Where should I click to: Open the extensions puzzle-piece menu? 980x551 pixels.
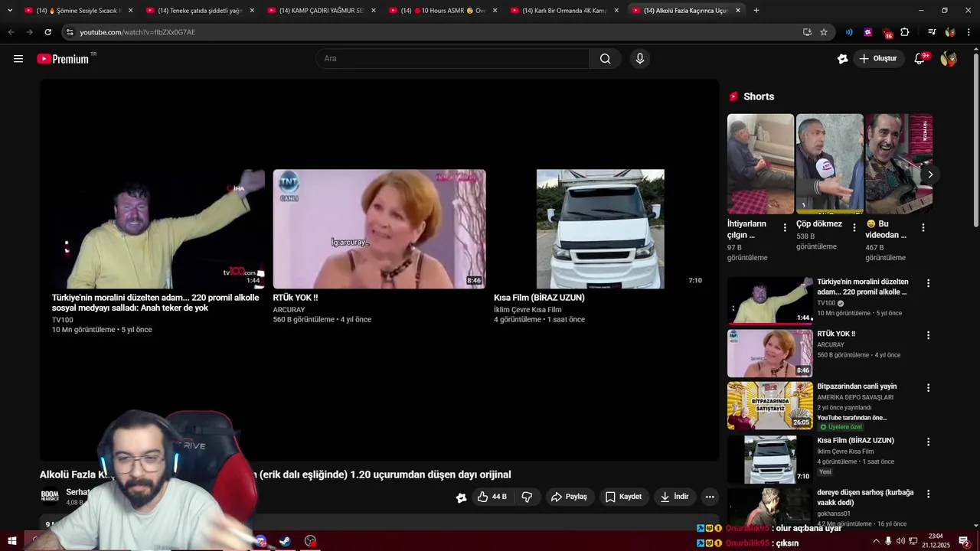[905, 32]
